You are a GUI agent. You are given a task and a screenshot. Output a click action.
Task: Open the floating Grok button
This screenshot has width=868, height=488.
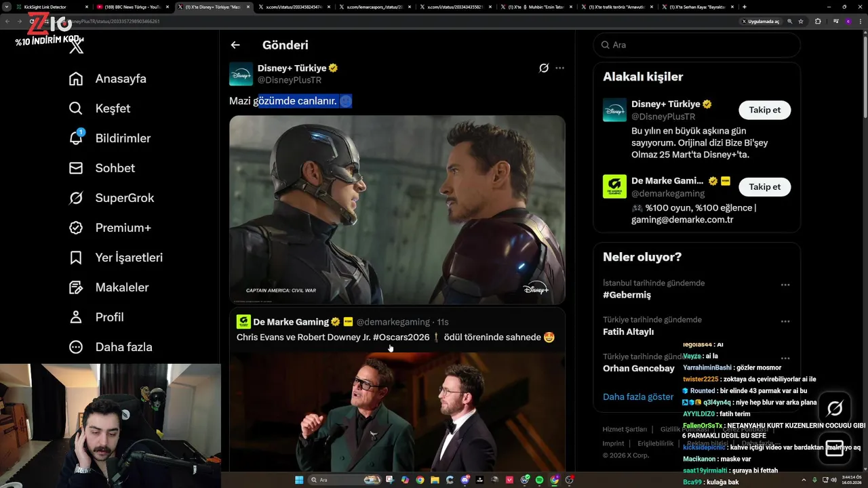835,408
